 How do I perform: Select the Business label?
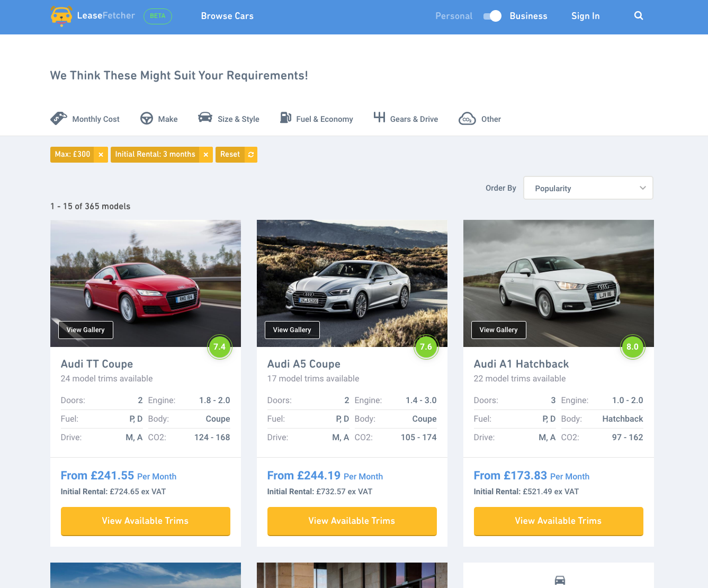[528, 16]
